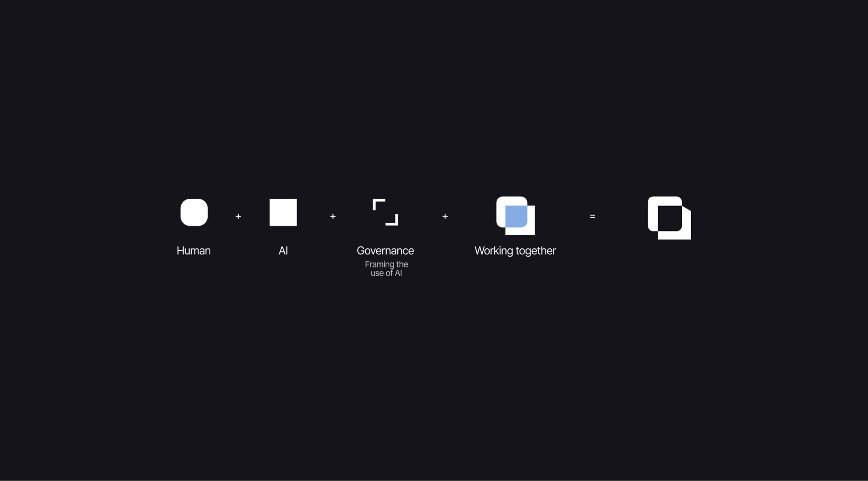This screenshot has height=481, width=868.
Task: Click the Governance corner-brackets icon
Action: 385,212
